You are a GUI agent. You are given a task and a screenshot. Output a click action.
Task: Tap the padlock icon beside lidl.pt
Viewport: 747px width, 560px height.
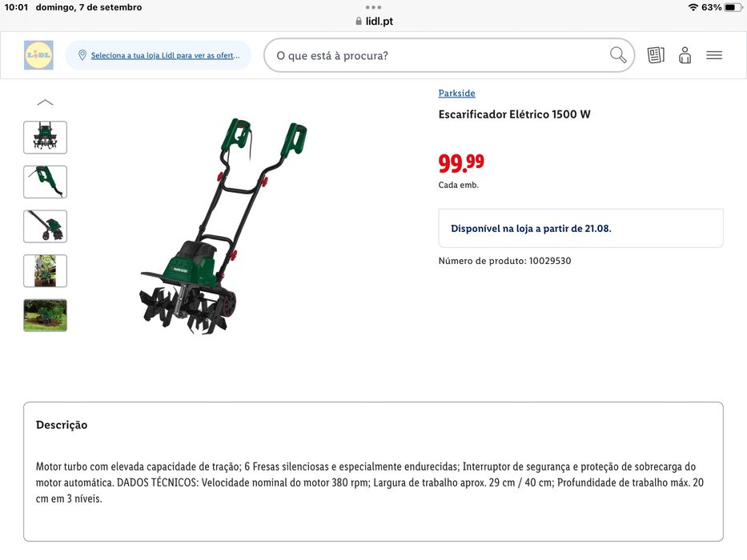pos(359,21)
